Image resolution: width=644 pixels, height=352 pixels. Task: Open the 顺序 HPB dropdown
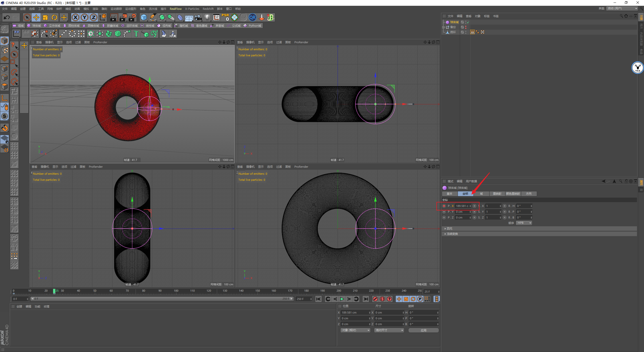[x=524, y=223]
